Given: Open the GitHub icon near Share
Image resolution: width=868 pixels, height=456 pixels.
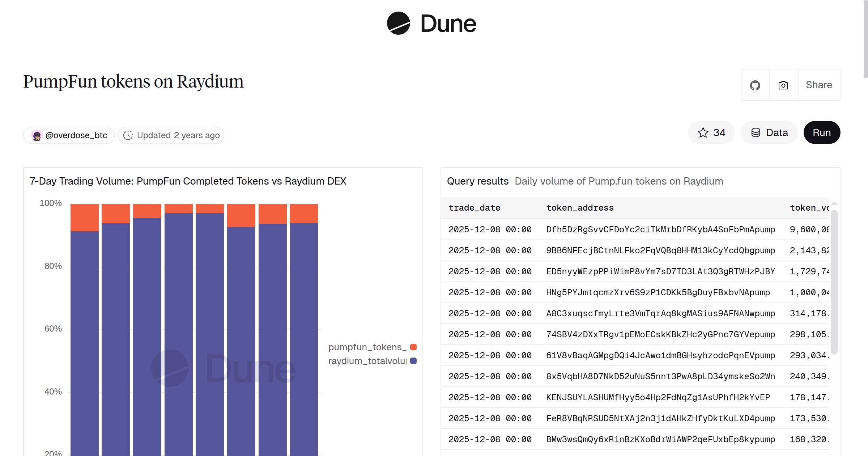Looking at the screenshot, I should pyautogui.click(x=755, y=85).
